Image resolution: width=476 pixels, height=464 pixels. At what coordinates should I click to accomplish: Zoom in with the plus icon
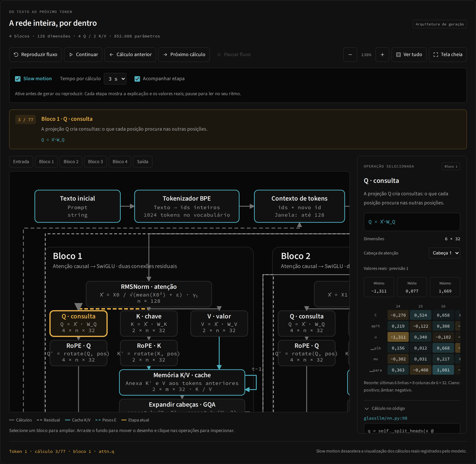(x=382, y=55)
